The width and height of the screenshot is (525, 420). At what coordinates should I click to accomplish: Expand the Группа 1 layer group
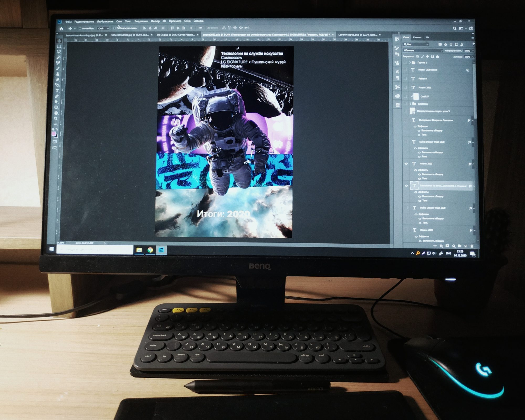tap(410, 62)
